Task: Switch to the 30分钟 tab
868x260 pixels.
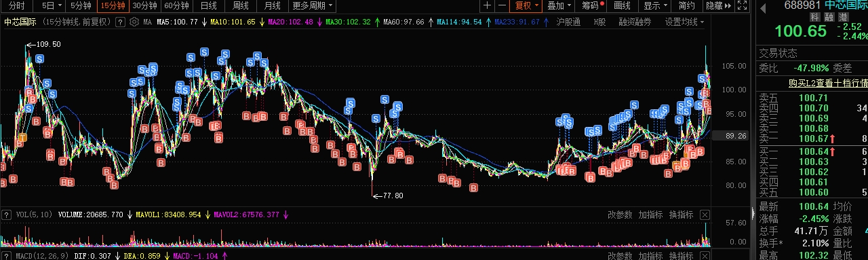Action: 144,5
